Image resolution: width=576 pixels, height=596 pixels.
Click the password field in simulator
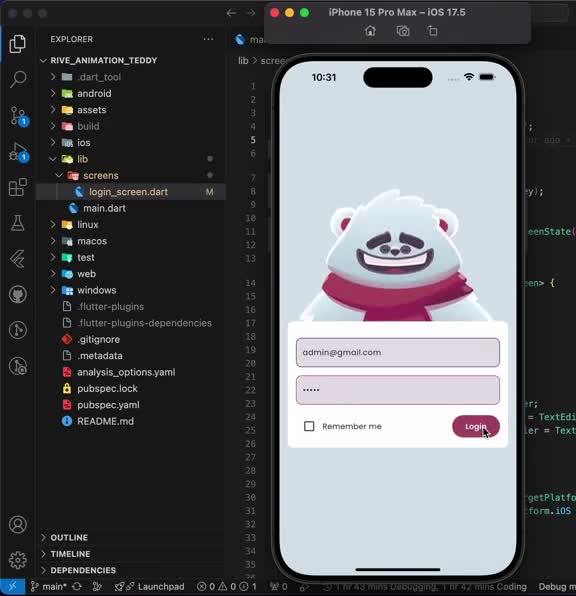pos(398,390)
